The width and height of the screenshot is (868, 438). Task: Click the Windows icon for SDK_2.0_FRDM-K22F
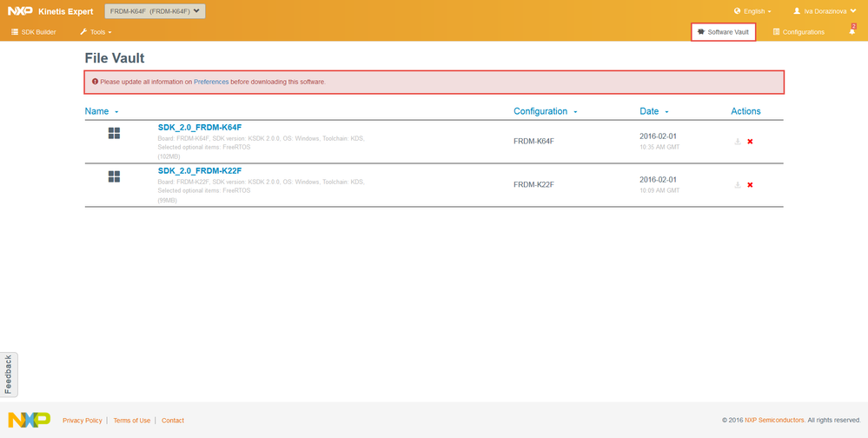[114, 176]
